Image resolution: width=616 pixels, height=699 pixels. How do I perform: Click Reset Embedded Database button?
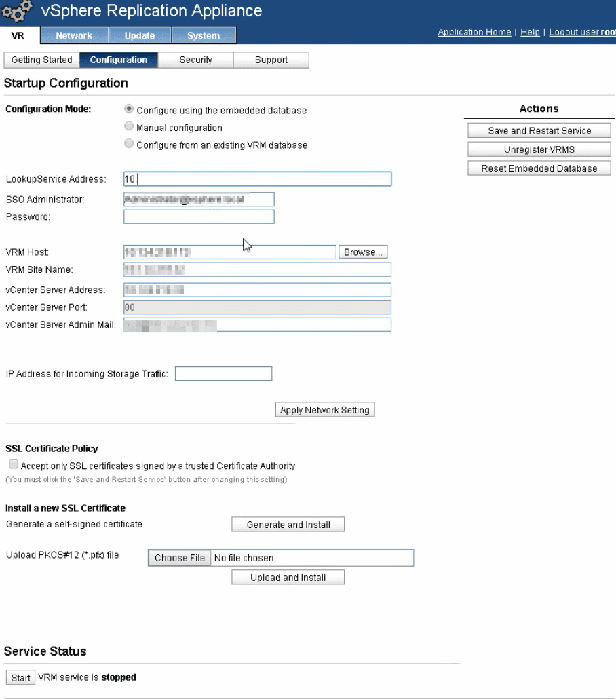[x=539, y=168]
